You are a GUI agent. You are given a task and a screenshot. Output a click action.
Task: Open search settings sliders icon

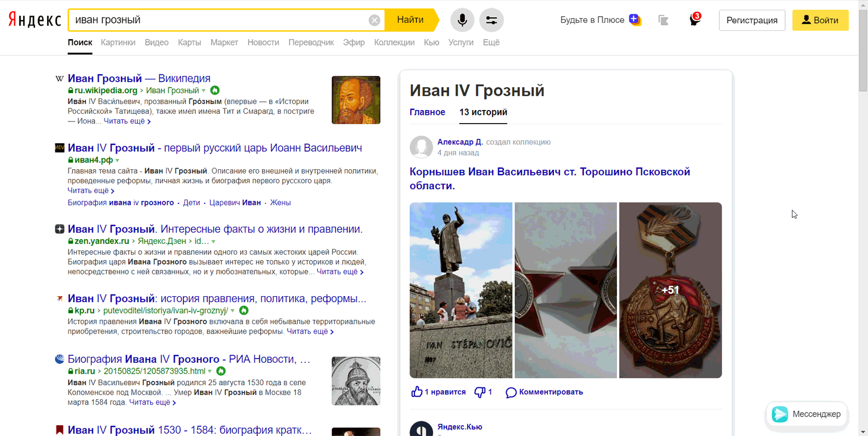[x=492, y=20]
